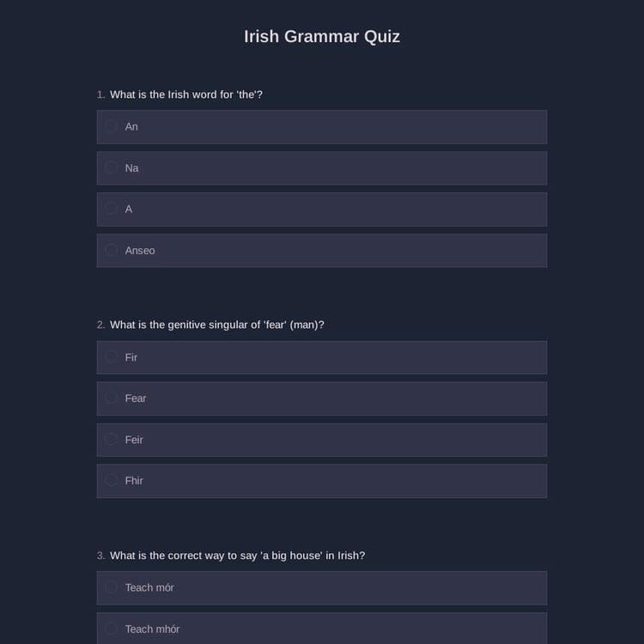644x644 pixels.
Task: Pick 'Anseo' as the answer
Action: coord(112,250)
